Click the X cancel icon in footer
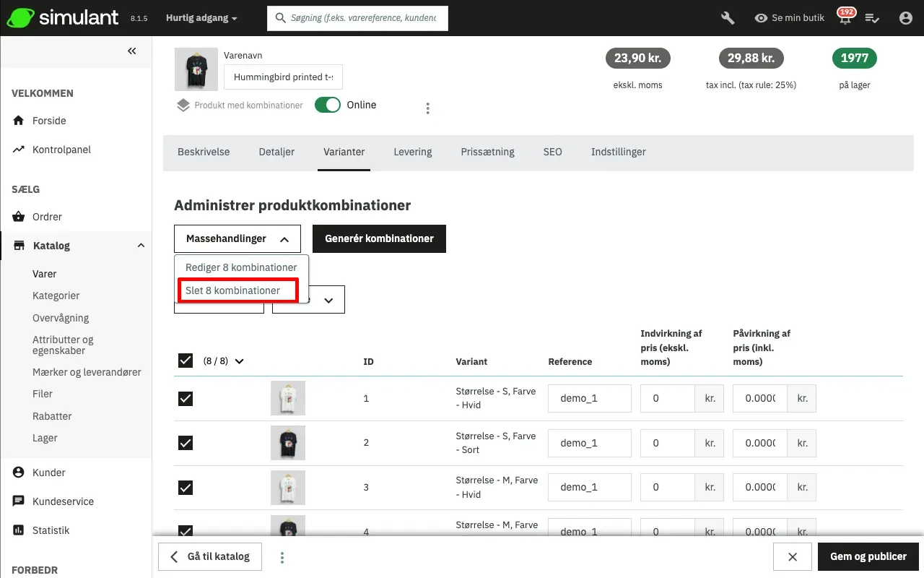 [x=792, y=557]
